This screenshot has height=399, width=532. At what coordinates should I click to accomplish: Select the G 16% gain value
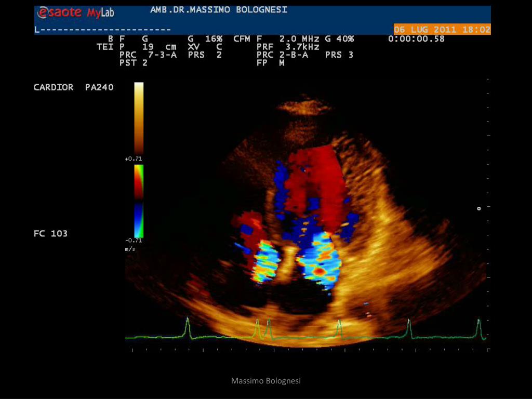(x=205, y=38)
